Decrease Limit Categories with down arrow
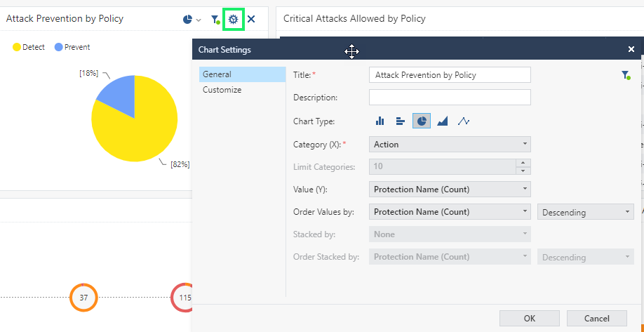Viewport: 644px width, 332px height. (x=523, y=171)
